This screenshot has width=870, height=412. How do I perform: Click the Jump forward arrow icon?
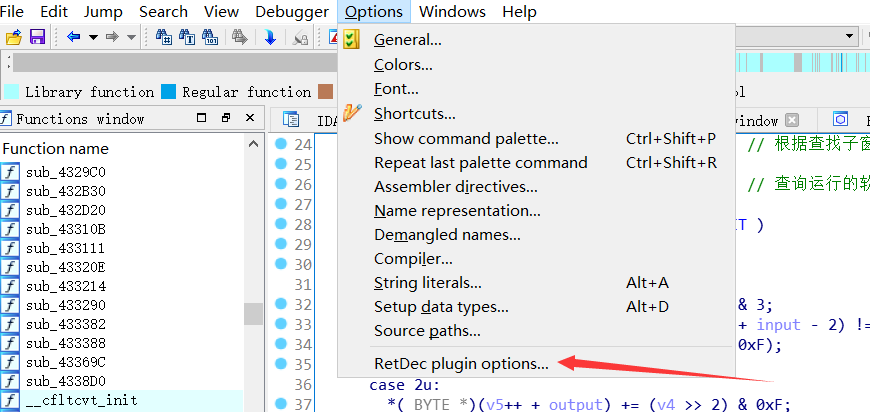112,38
